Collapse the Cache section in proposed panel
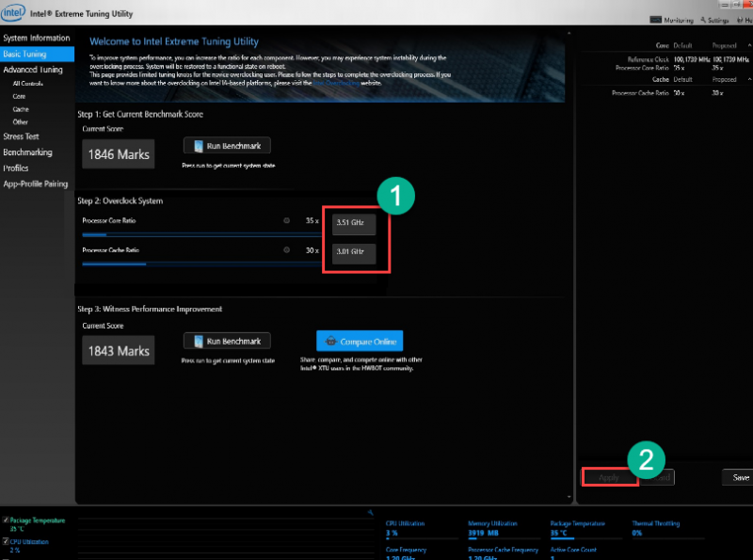This screenshot has width=753, height=560. pos(749,79)
